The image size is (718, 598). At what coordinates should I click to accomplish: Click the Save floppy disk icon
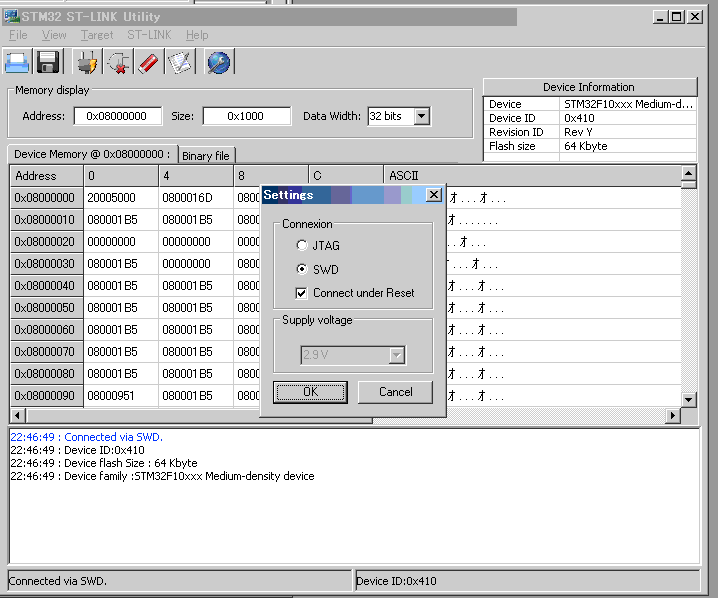[48, 62]
